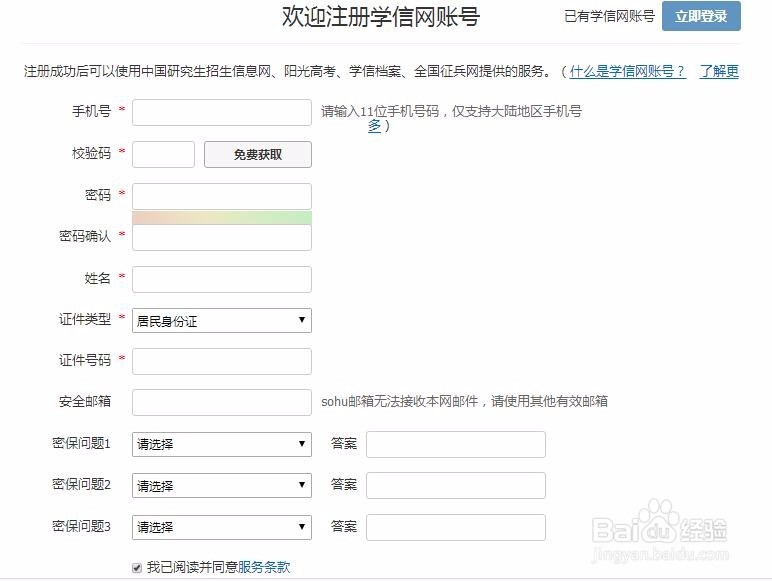Click the 立即登录 login button

[x=701, y=16]
